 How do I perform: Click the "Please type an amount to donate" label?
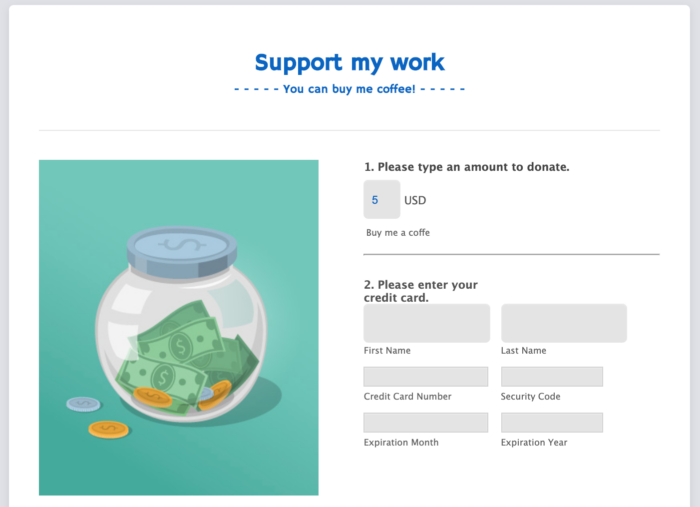pos(466,167)
